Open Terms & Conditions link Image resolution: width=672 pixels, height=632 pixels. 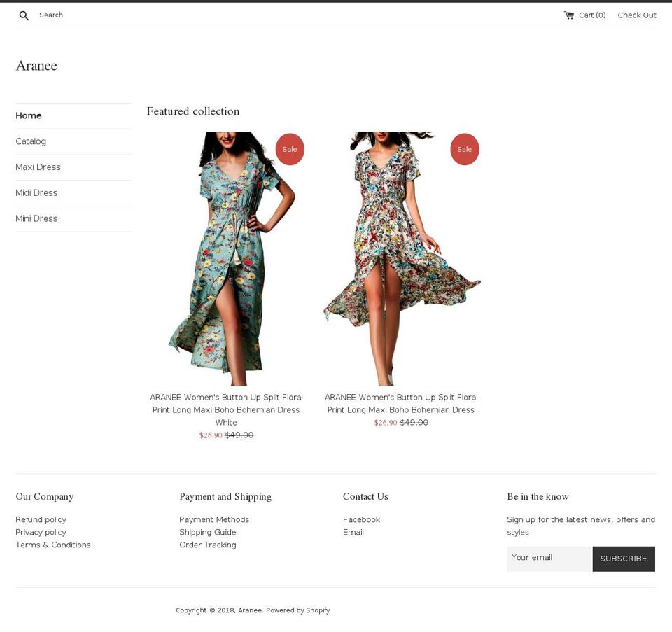(53, 545)
